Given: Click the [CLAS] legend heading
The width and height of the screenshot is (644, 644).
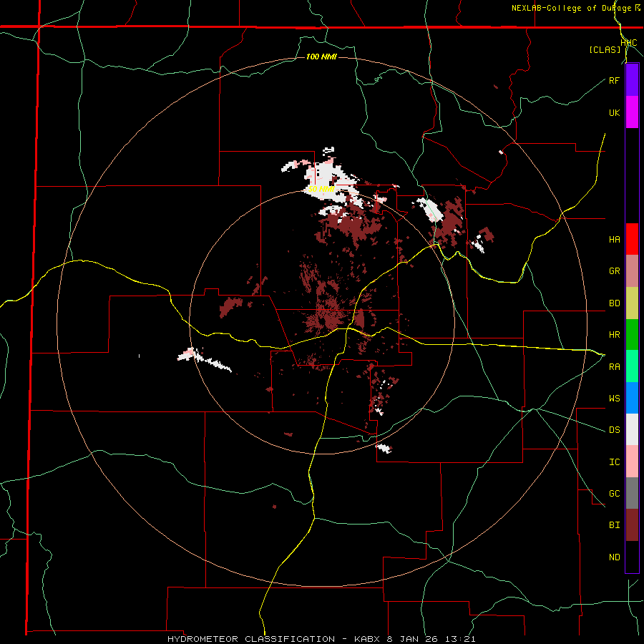Looking at the screenshot, I should tap(605, 50).
